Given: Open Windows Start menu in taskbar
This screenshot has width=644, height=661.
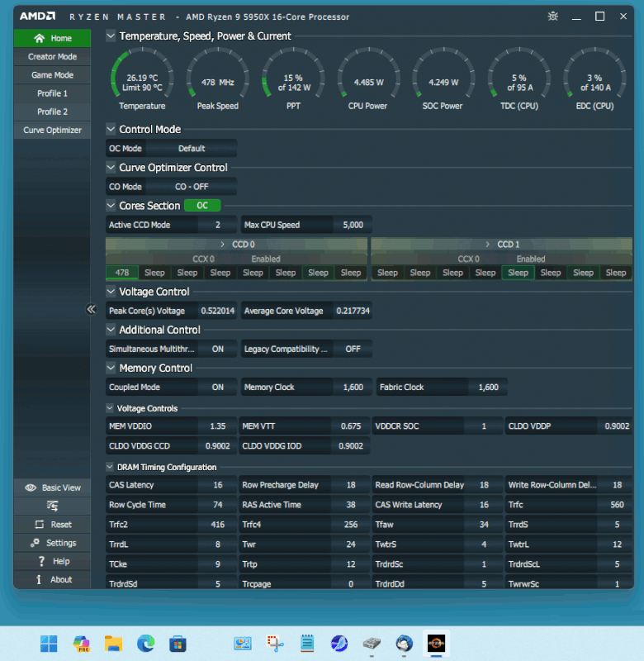Looking at the screenshot, I should point(49,644).
